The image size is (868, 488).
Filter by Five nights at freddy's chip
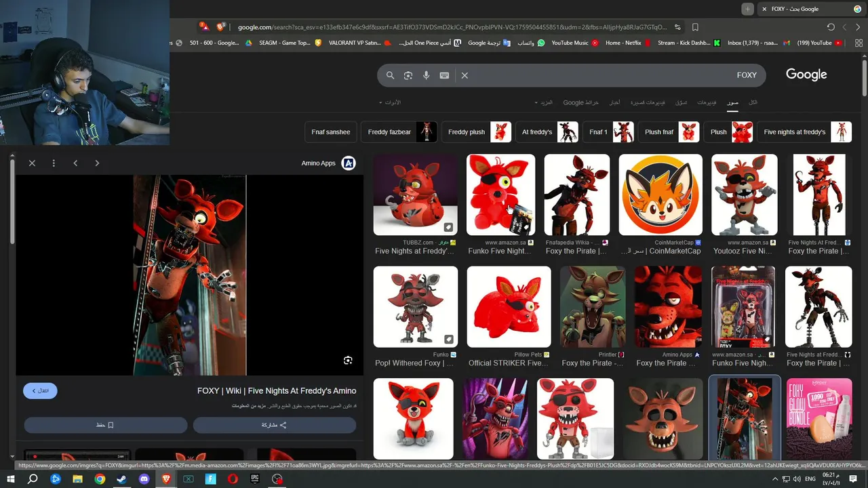(804, 132)
